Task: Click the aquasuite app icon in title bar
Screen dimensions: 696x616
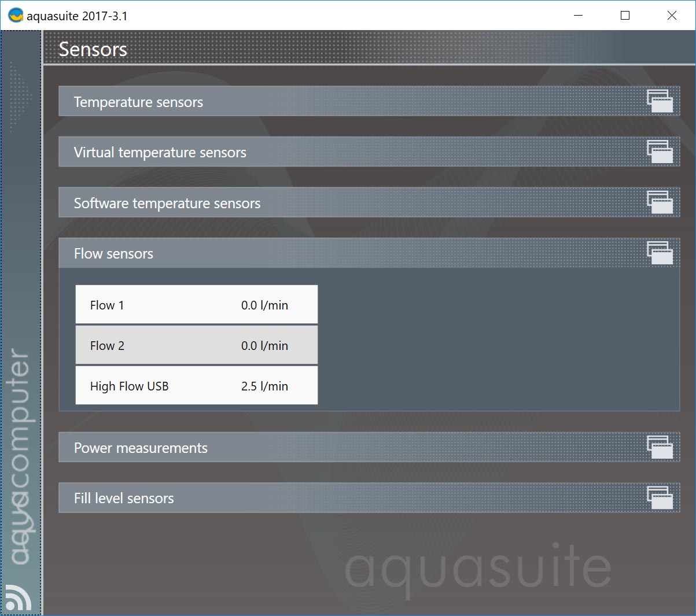Action: [x=16, y=15]
